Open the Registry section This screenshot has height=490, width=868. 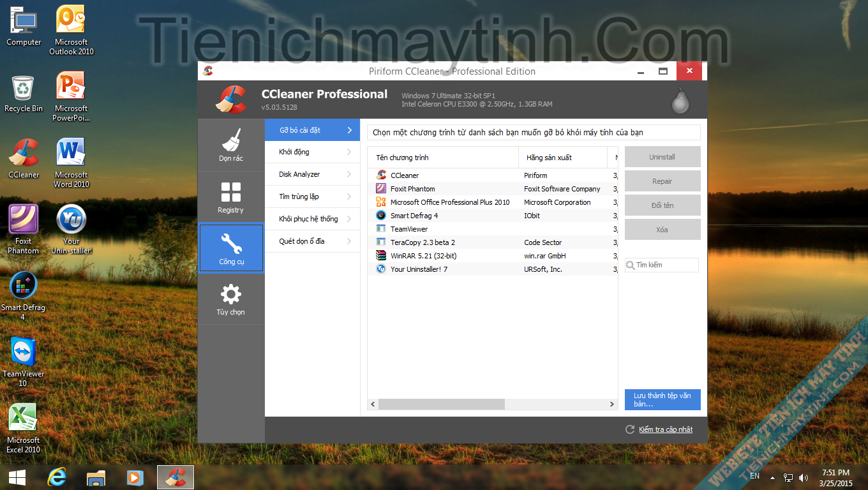tap(230, 197)
